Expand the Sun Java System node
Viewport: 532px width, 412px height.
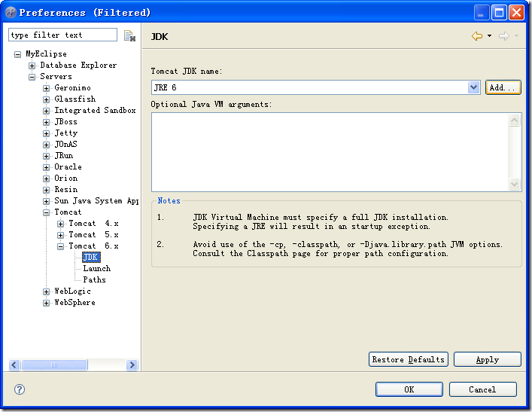click(x=46, y=201)
